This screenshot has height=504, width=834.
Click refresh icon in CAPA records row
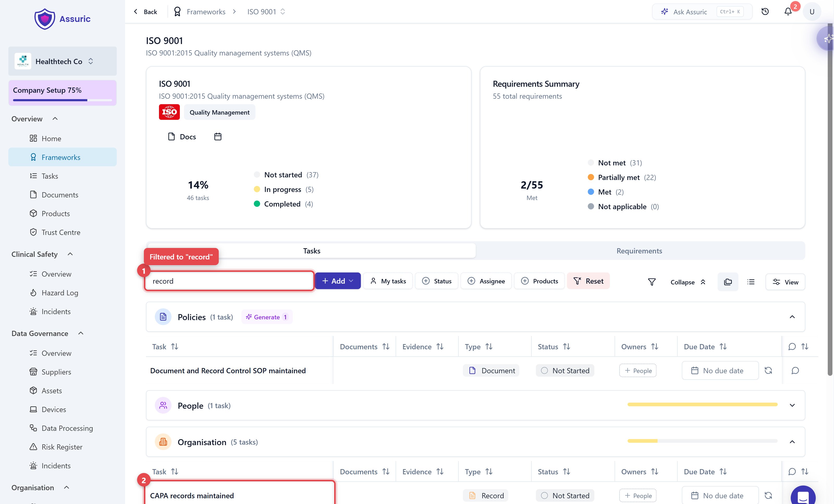tap(768, 496)
